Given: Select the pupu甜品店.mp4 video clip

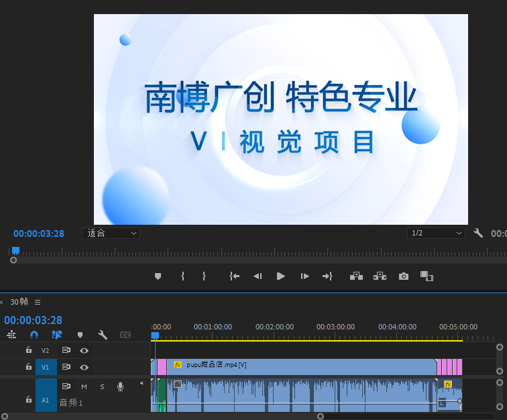Looking at the screenshot, I should [302, 366].
